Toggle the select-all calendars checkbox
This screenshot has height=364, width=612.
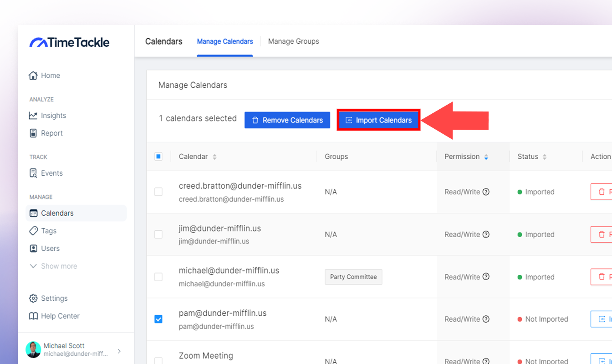tap(158, 157)
